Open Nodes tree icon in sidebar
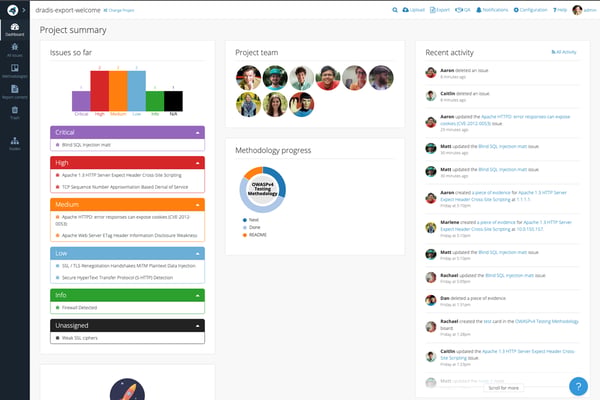The image size is (600, 400). [x=15, y=144]
